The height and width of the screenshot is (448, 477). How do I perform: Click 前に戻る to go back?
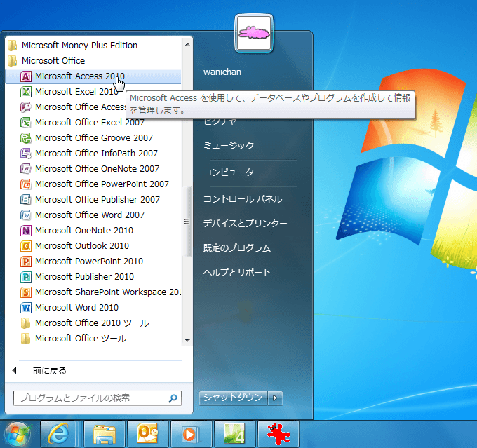(x=50, y=371)
